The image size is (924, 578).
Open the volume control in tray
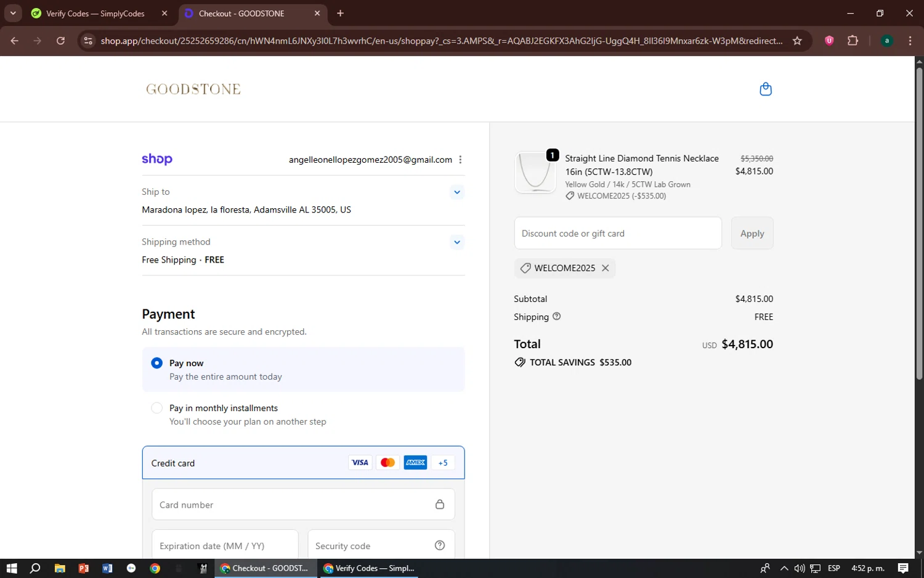(799, 568)
